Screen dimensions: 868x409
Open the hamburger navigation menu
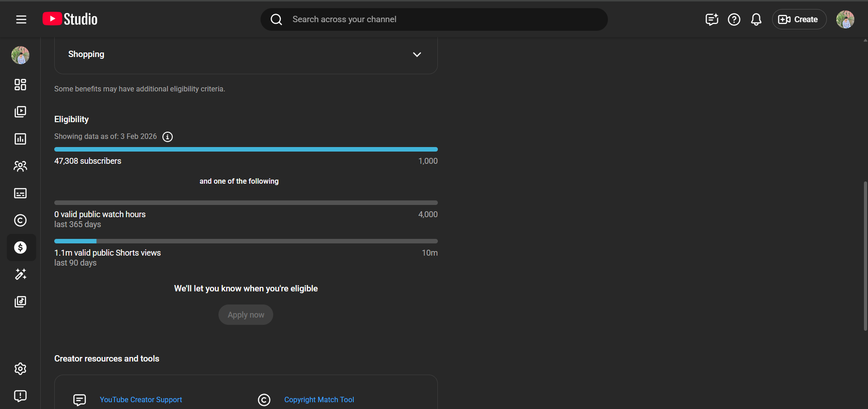21,19
